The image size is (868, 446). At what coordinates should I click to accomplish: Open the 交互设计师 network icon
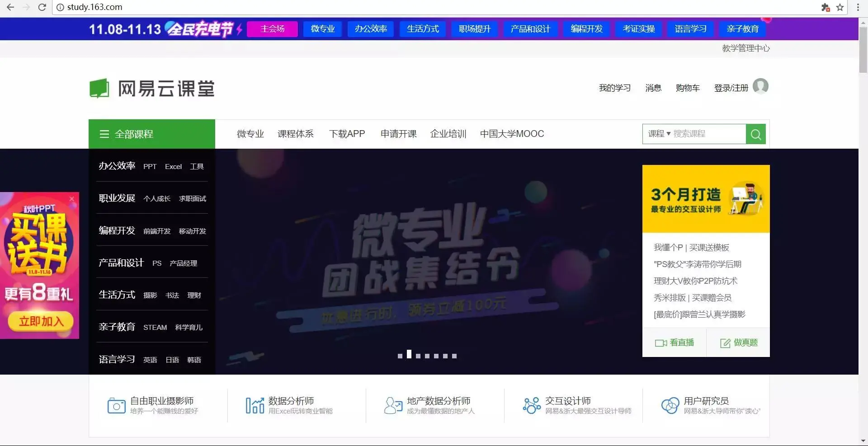(532, 405)
